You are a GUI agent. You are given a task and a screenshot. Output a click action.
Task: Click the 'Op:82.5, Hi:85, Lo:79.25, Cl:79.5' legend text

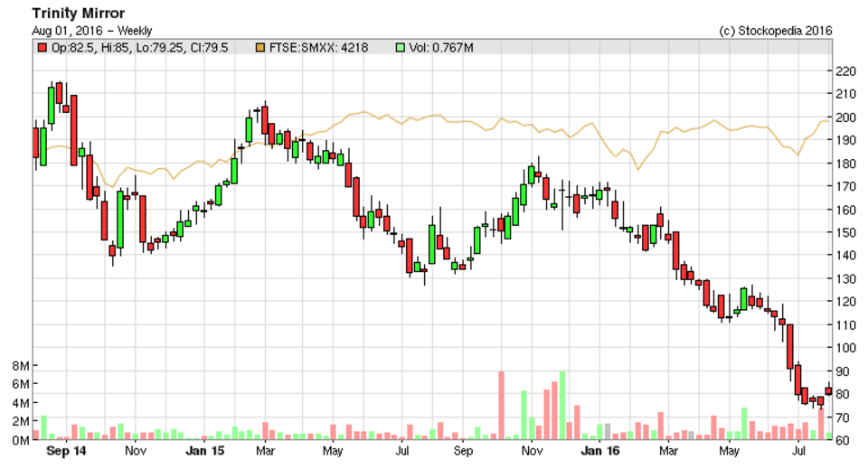[139, 48]
